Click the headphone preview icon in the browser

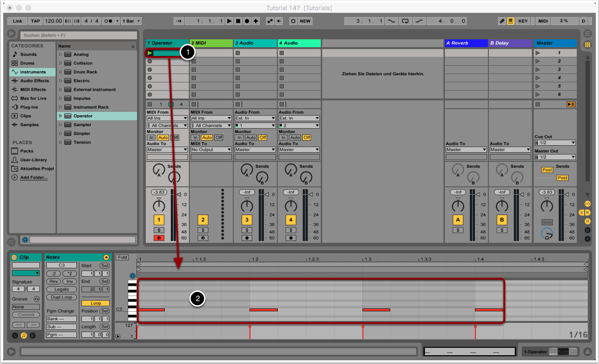25,240
